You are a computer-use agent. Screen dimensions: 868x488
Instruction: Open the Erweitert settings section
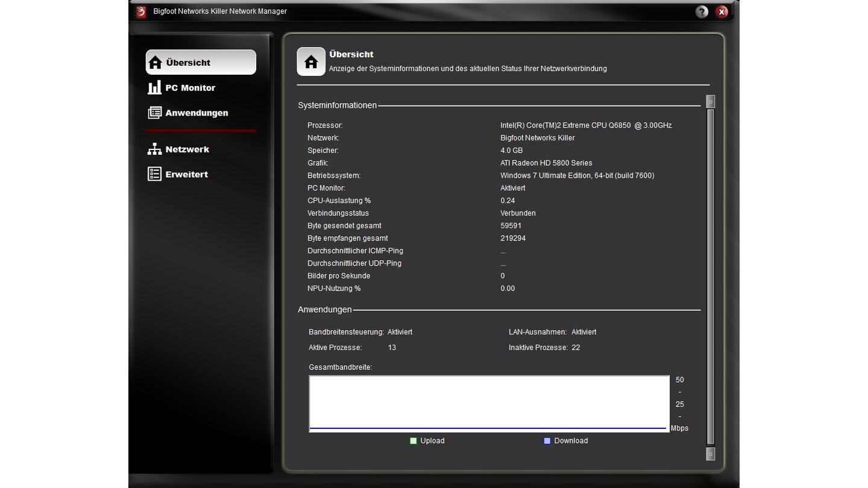coord(186,174)
